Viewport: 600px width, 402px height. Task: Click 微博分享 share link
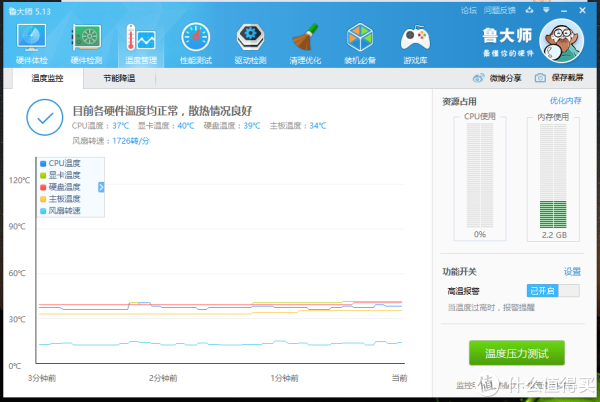click(x=505, y=78)
